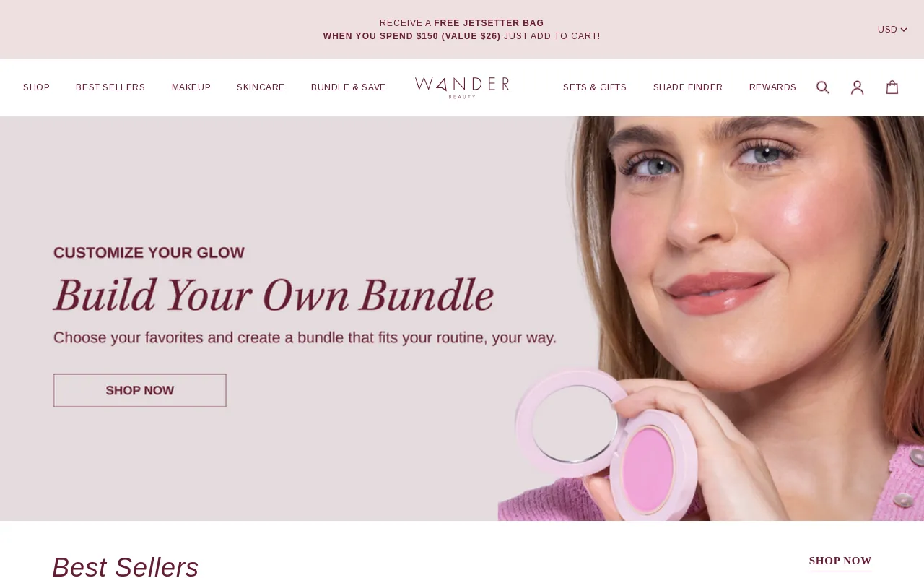Click the hero banner Shop Now button
The height and width of the screenshot is (578, 924).
coord(139,390)
